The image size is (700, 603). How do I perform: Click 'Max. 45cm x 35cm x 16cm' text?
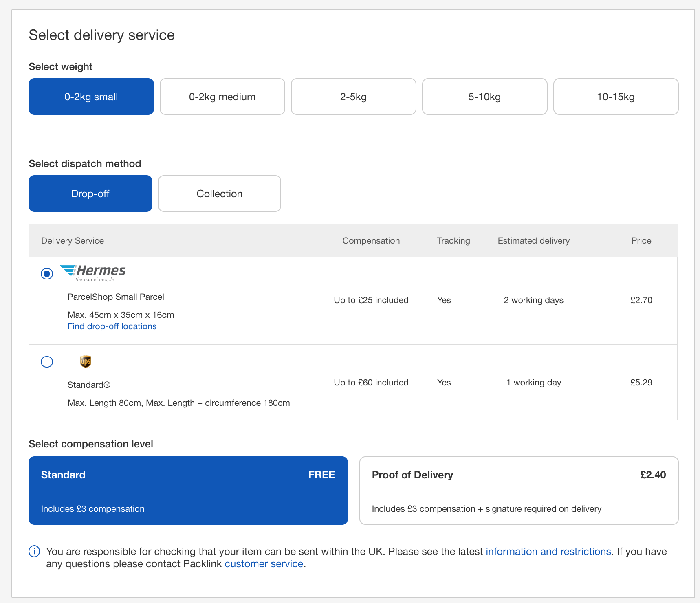tap(121, 315)
